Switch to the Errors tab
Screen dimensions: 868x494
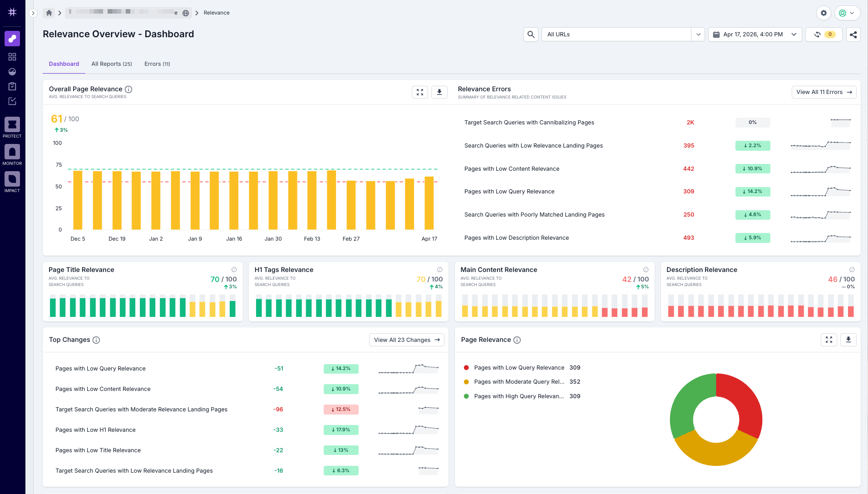[x=157, y=64]
